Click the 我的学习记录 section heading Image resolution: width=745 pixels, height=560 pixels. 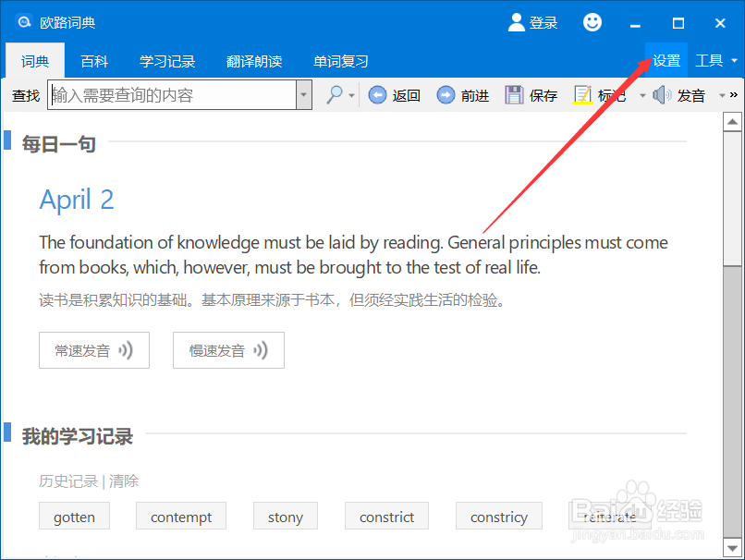[78, 436]
